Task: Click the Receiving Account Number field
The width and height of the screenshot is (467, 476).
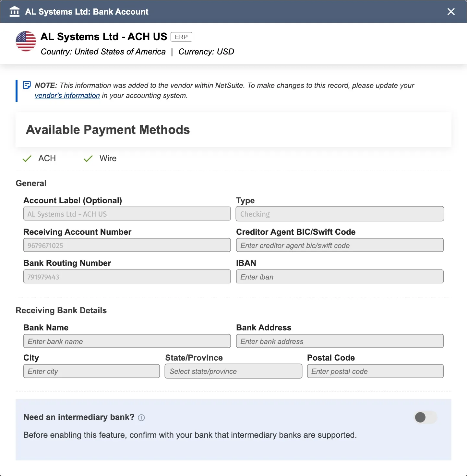Action: tap(127, 245)
